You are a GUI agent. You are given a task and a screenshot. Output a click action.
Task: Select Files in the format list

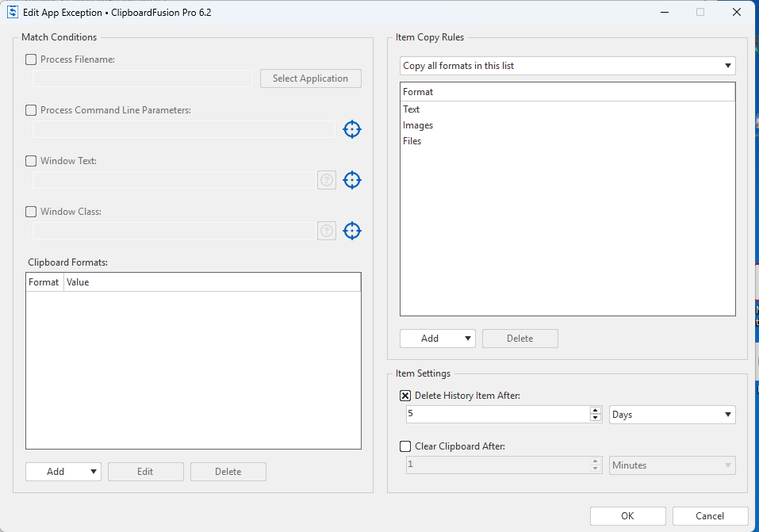[x=412, y=141]
